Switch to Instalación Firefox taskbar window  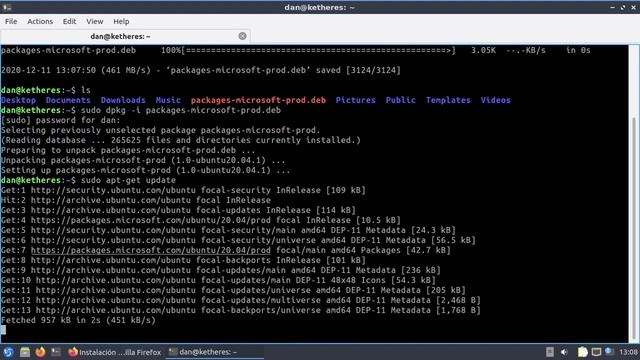pos(115,352)
